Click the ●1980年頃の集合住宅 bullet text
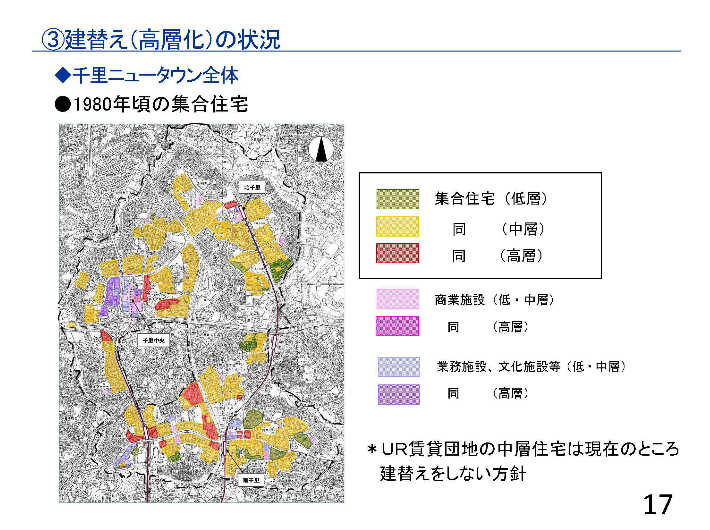Screen dimensions: 710x530 (x=150, y=103)
